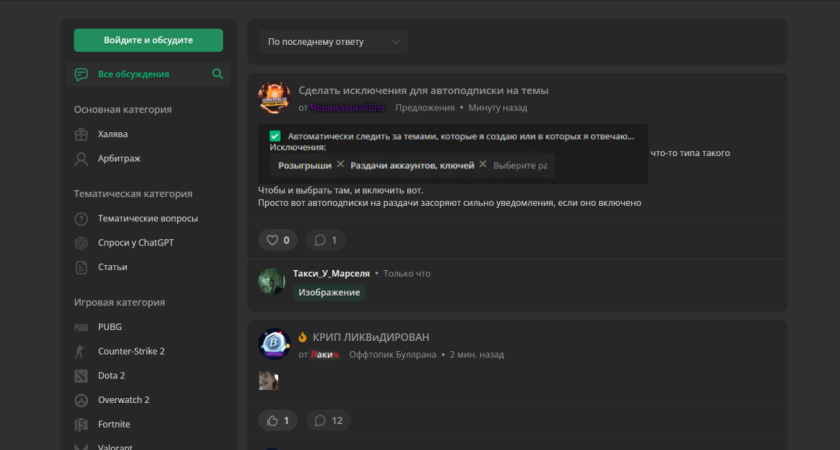Viewport: 840px width, 450px height.
Task: Click the Overwatch 2 logo icon
Action: coord(81,400)
